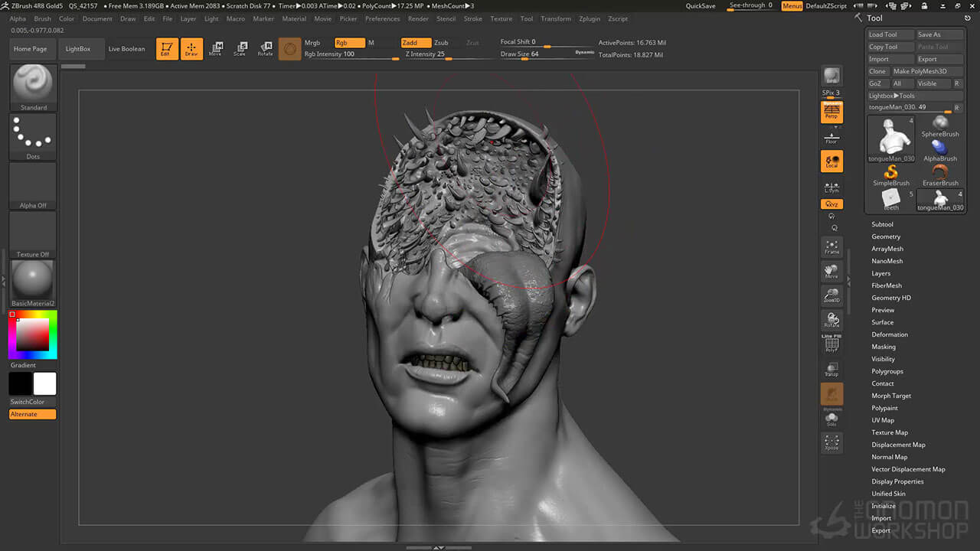Viewport: 980px width, 551px height.
Task: Select the BasicMaterial2 material thumbnail
Action: 33,280
